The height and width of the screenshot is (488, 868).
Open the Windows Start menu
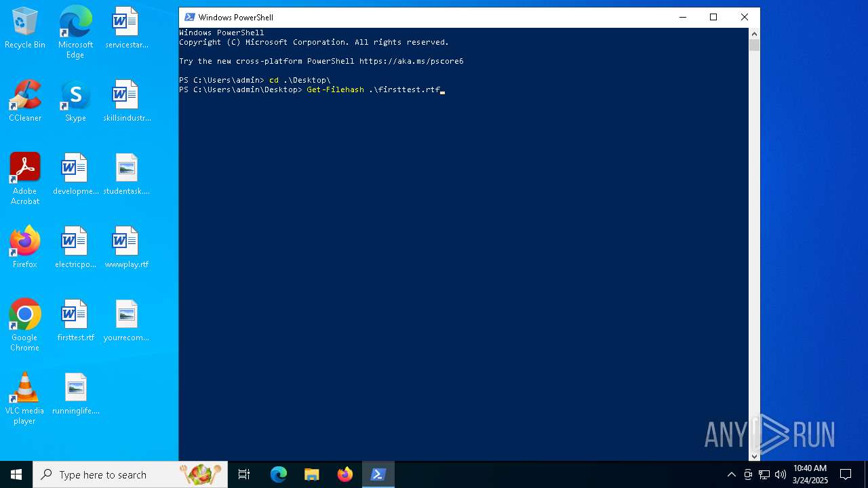[x=16, y=474]
